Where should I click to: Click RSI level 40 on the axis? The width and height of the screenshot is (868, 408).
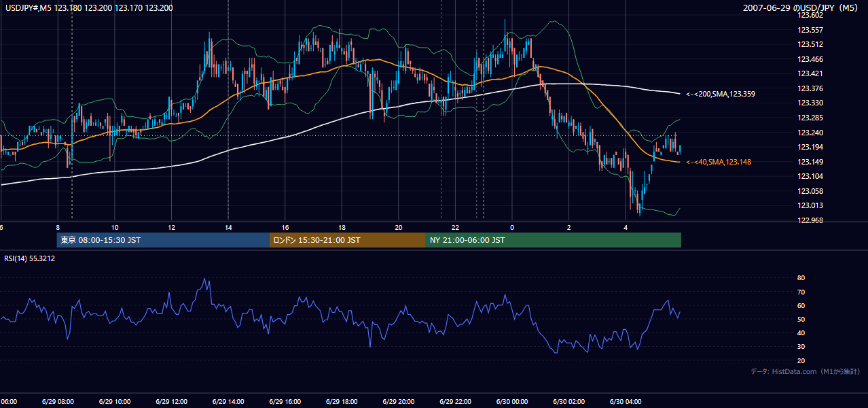click(801, 333)
